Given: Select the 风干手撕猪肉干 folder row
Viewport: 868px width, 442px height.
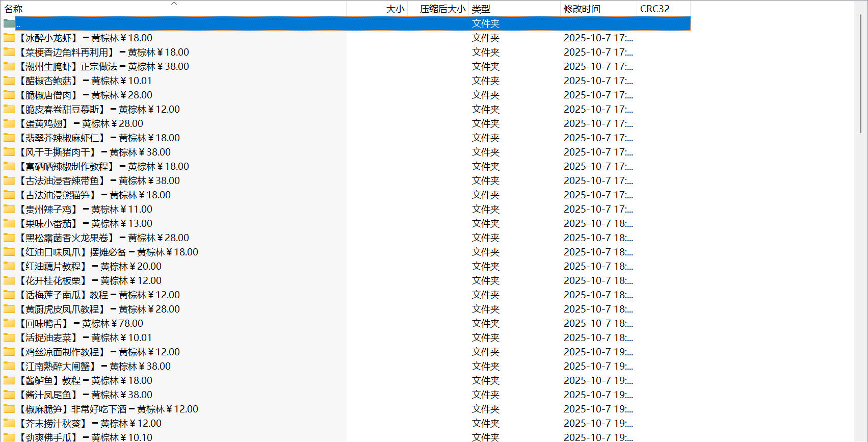Looking at the screenshot, I should pyautogui.click(x=94, y=152).
